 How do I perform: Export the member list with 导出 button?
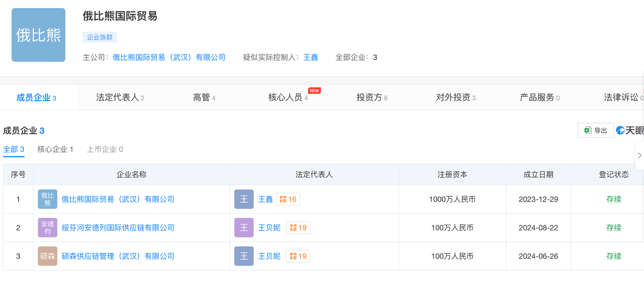click(x=596, y=131)
